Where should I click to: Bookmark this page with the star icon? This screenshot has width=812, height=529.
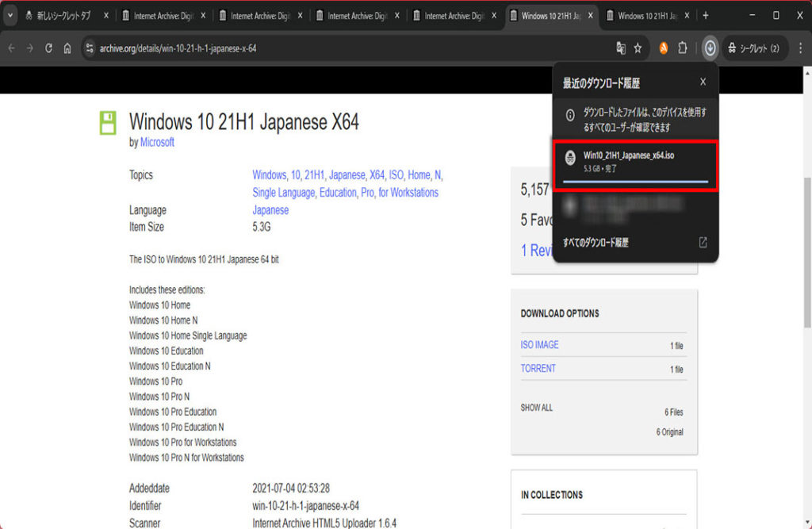click(x=638, y=48)
